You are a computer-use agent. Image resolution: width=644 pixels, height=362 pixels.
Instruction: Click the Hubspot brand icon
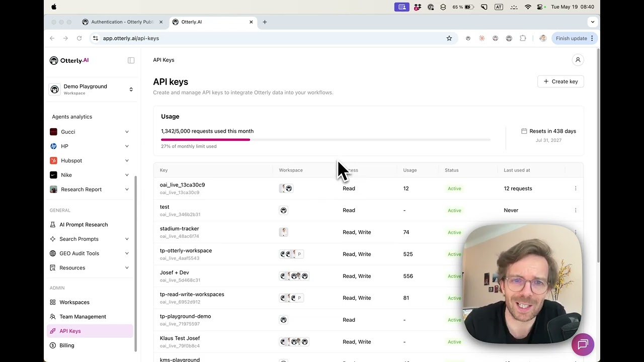[53, 160]
